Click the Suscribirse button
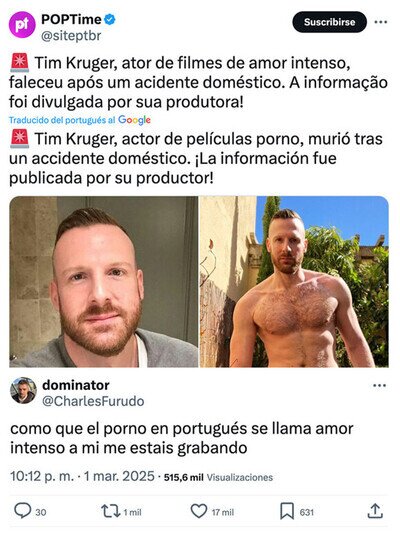The width and height of the screenshot is (400, 533). [x=329, y=22]
